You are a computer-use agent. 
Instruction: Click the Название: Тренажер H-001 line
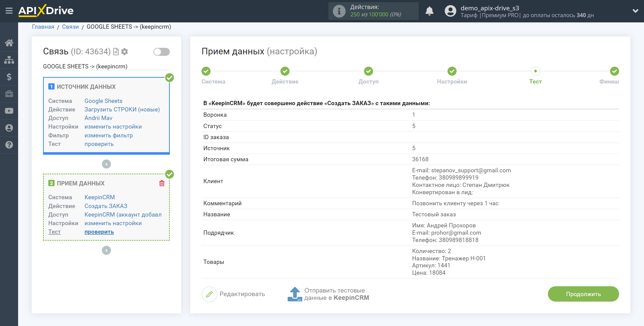449,259
